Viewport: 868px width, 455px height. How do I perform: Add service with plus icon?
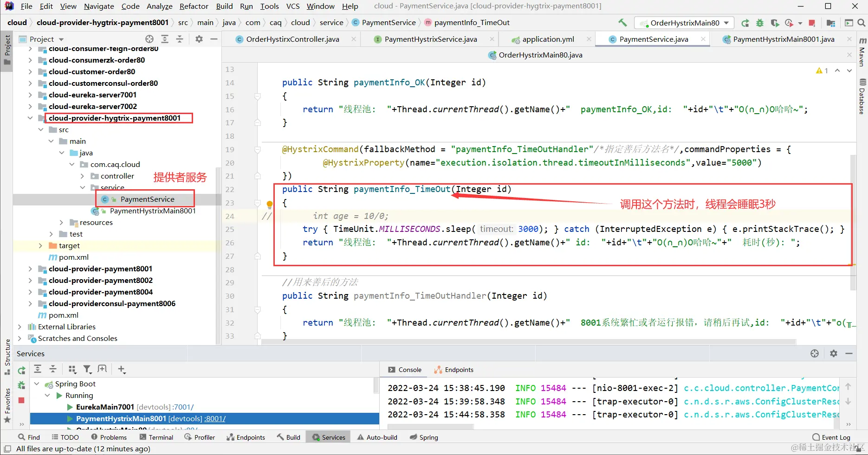[122, 369]
